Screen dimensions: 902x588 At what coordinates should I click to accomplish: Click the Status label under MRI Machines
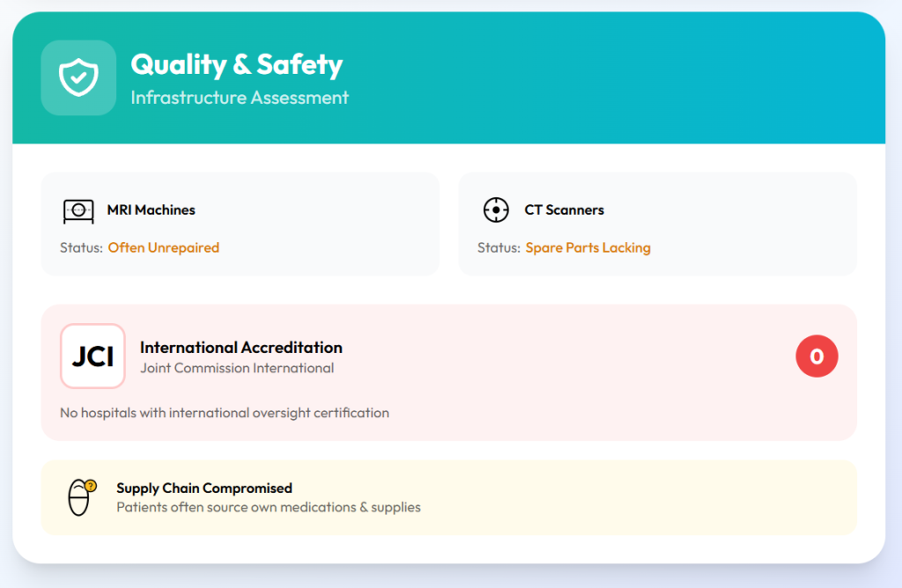click(81, 248)
